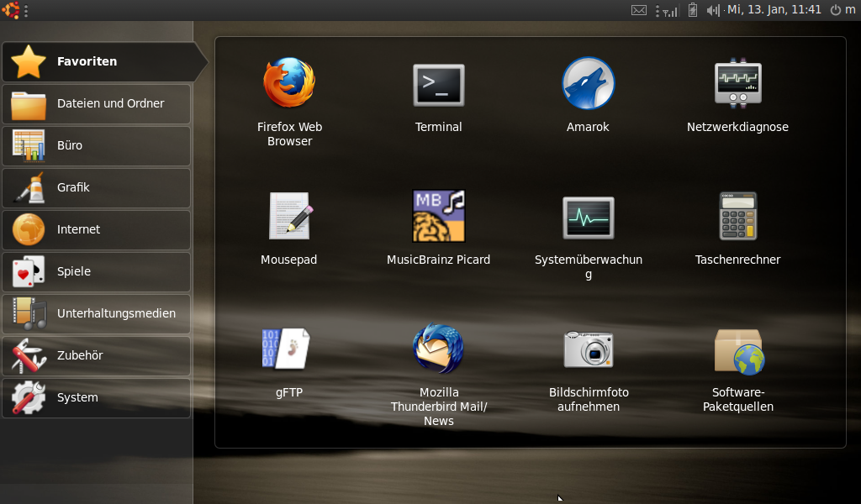Start the gFTP client
861x504 pixels.
tap(289, 363)
